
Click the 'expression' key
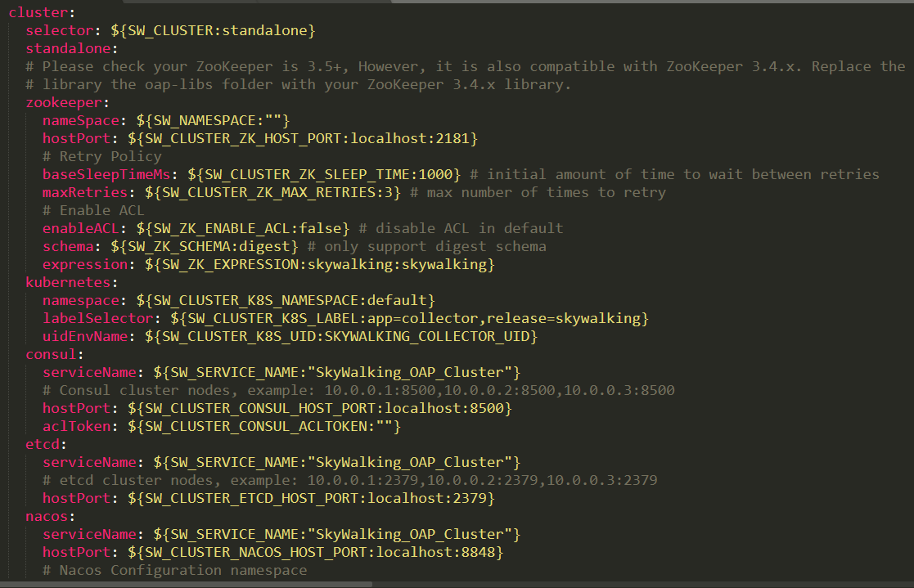tap(85, 265)
